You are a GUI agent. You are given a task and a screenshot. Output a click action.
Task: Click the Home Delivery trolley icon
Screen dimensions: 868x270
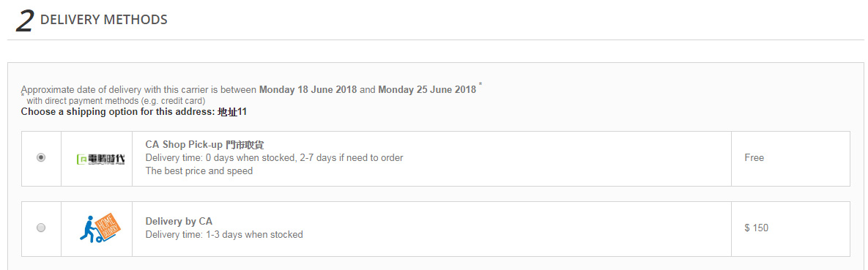click(x=100, y=228)
